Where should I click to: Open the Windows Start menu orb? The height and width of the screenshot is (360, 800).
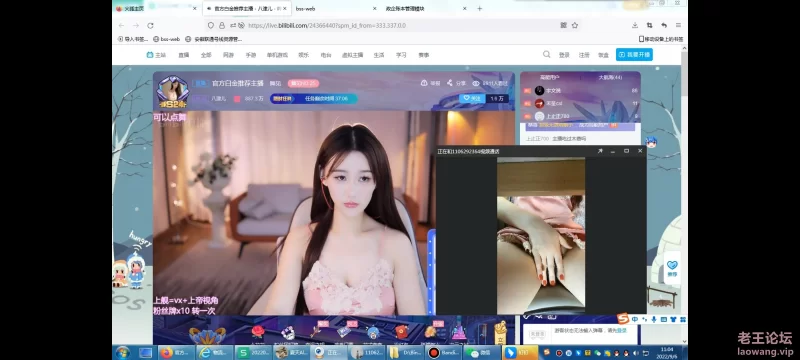122,352
